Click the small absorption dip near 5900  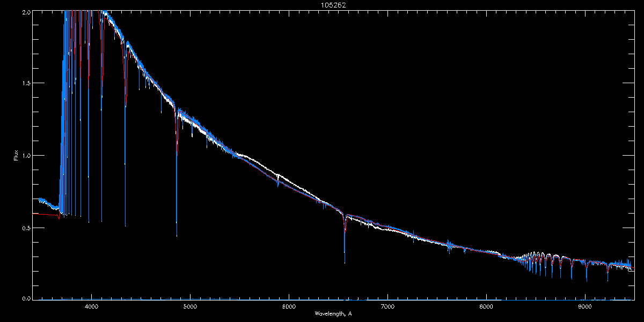(278, 180)
